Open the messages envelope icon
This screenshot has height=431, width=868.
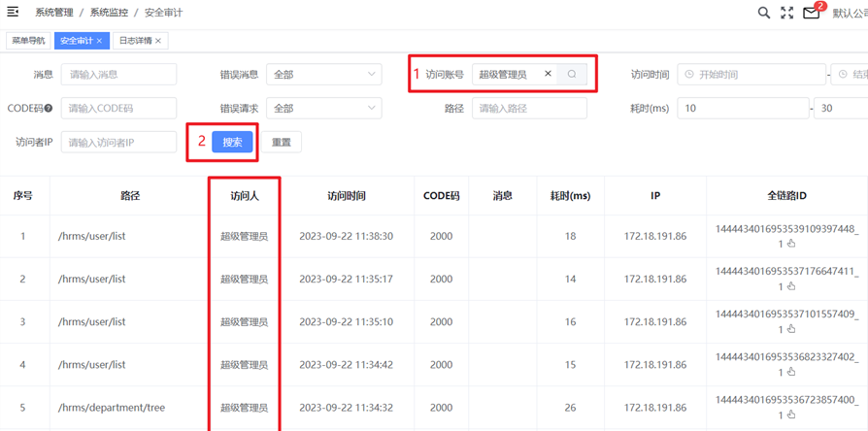[x=811, y=14]
